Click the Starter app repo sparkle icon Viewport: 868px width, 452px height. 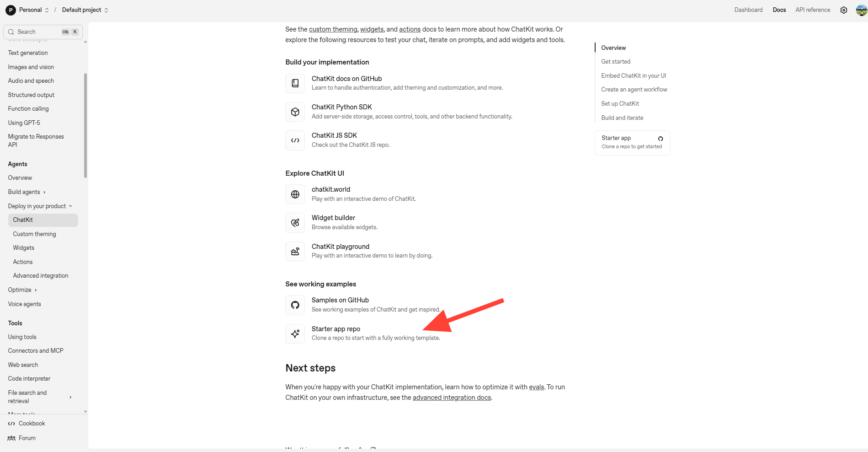(x=295, y=334)
